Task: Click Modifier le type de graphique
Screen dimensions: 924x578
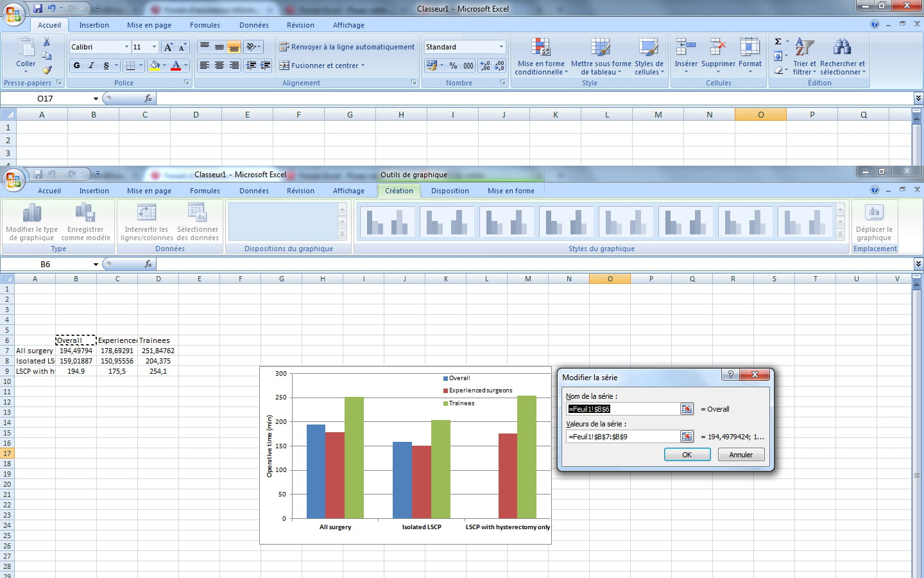Action: point(31,222)
